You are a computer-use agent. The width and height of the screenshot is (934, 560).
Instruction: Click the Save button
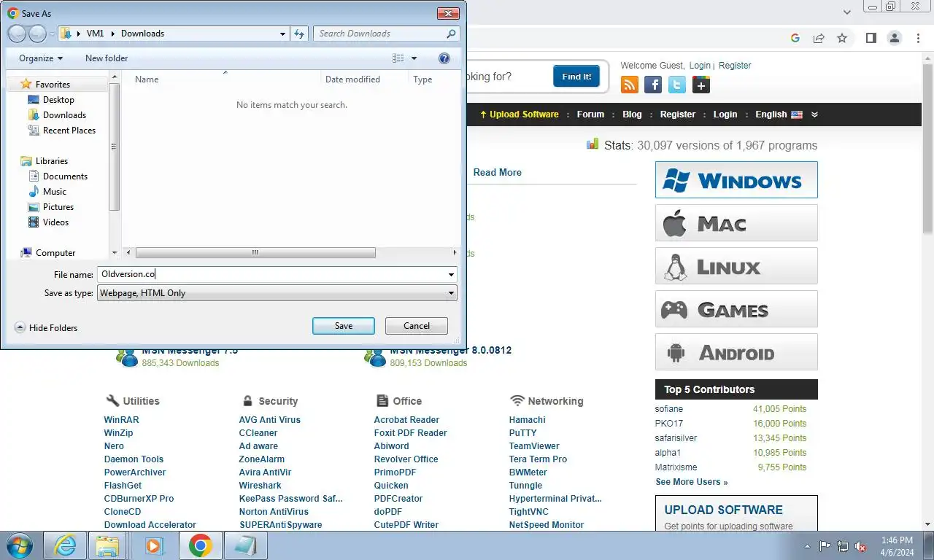pos(344,326)
